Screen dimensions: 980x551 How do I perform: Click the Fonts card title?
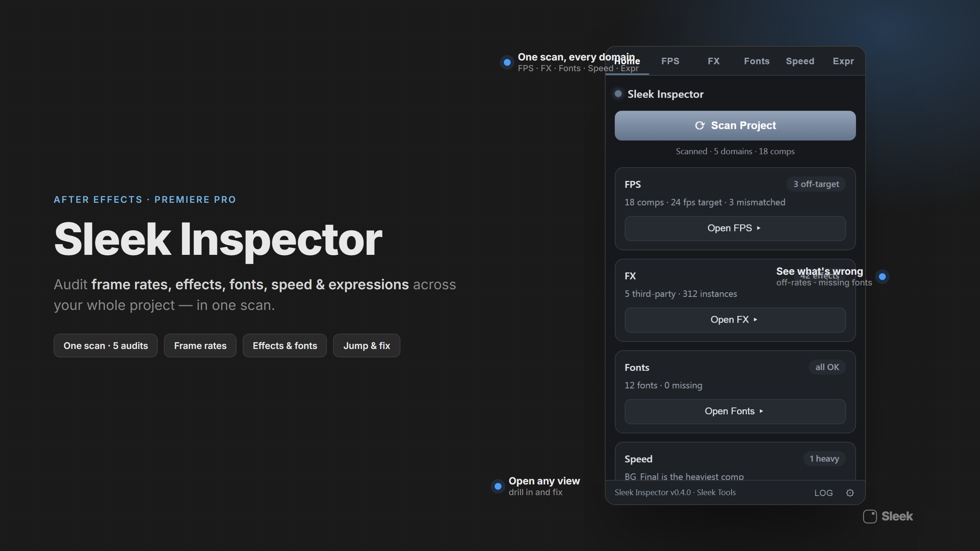637,368
